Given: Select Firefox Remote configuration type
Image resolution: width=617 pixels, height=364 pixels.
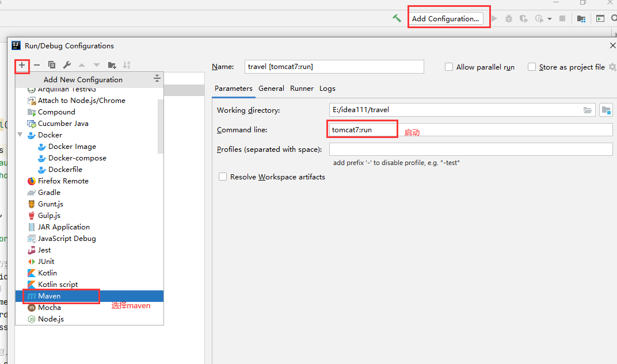Looking at the screenshot, I should tap(89, 181).
